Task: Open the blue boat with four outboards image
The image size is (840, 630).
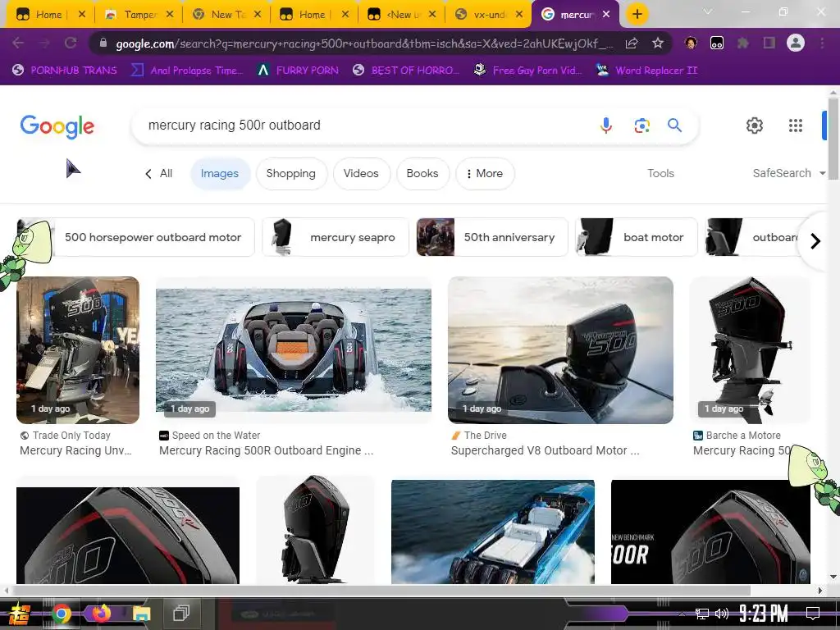Action: pos(493,532)
